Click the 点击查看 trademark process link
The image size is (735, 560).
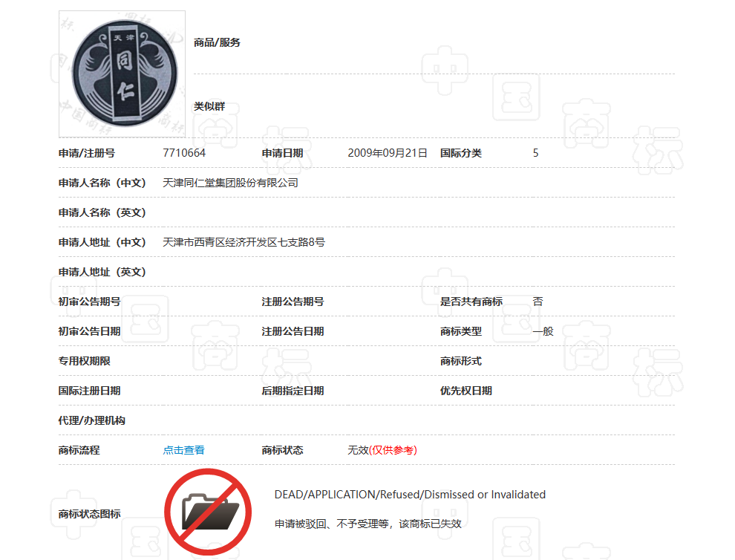click(x=184, y=450)
